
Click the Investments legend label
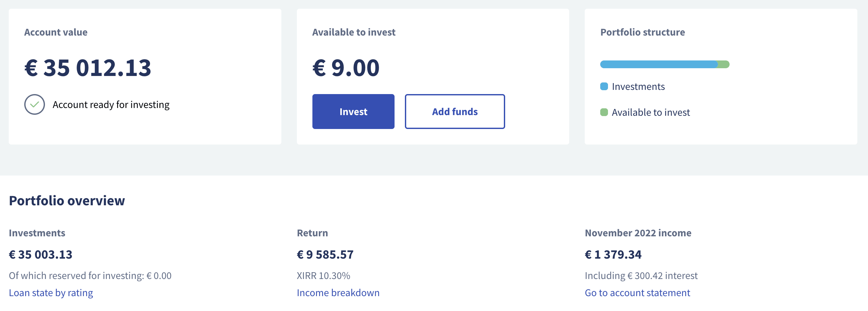tap(638, 87)
